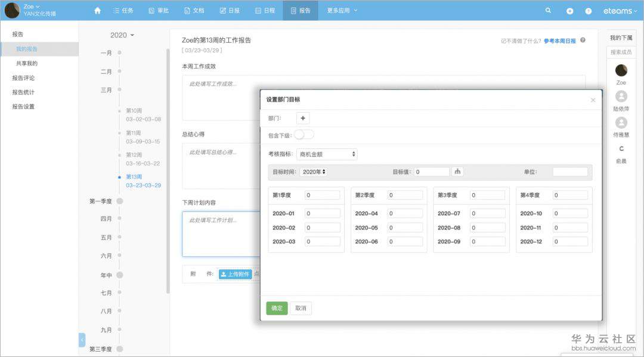Click the 下周计划内容 text area
Viewport: 644px width, 357px height.
pos(221,234)
